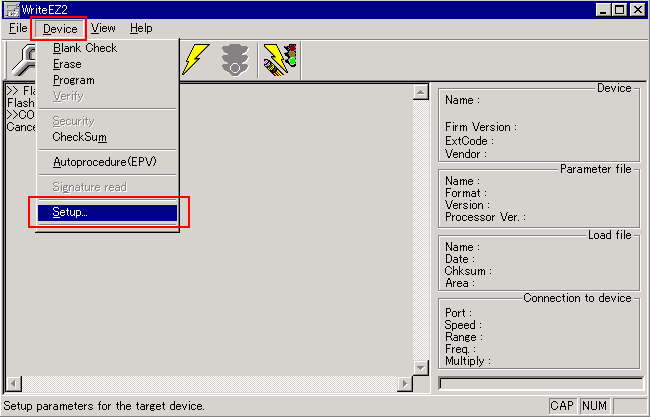Maximize the WriteEZ2 window

619,10
